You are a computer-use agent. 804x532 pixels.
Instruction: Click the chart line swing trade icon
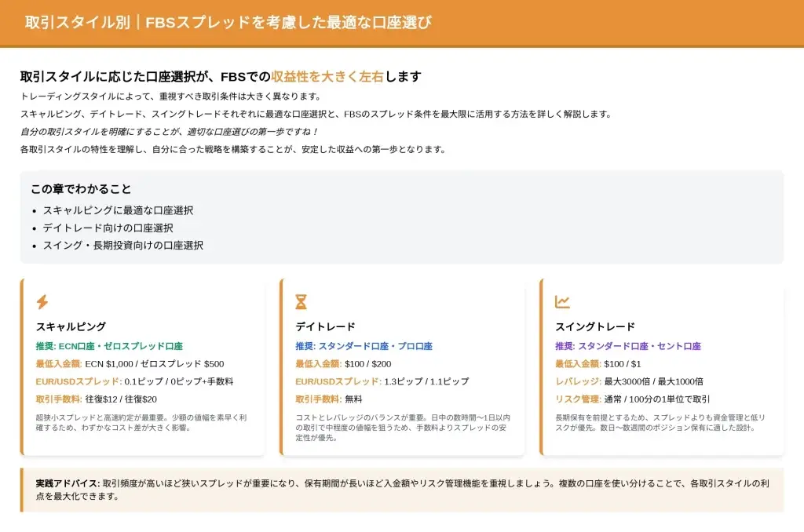[562, 302]
